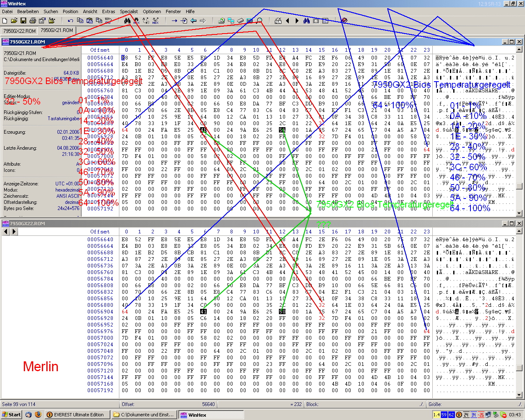Click the black right triangle toolbar icon

pyautogui.click(x=297, y=21)
